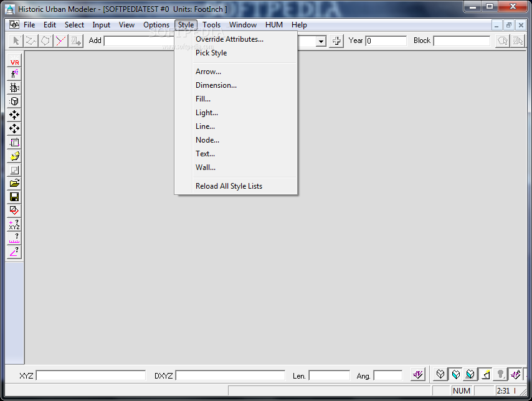Open the Window menu
532x401 pixels.
click(242, 25)
